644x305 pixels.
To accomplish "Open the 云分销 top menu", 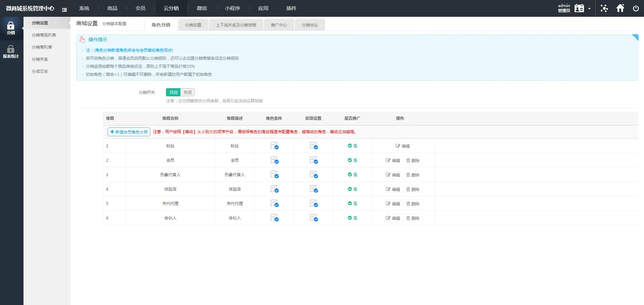I will coord(171,8).
